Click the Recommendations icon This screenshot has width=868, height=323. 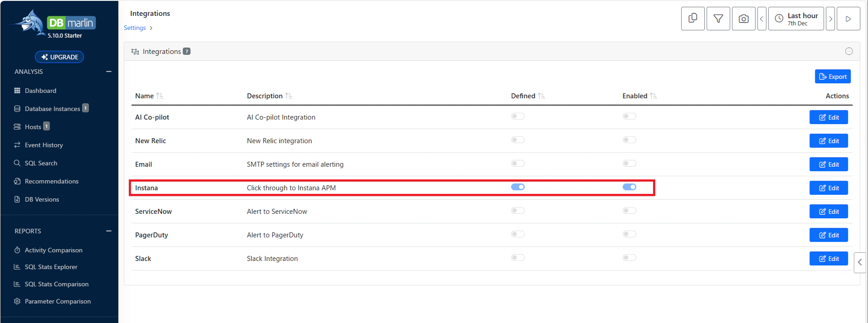17,181
